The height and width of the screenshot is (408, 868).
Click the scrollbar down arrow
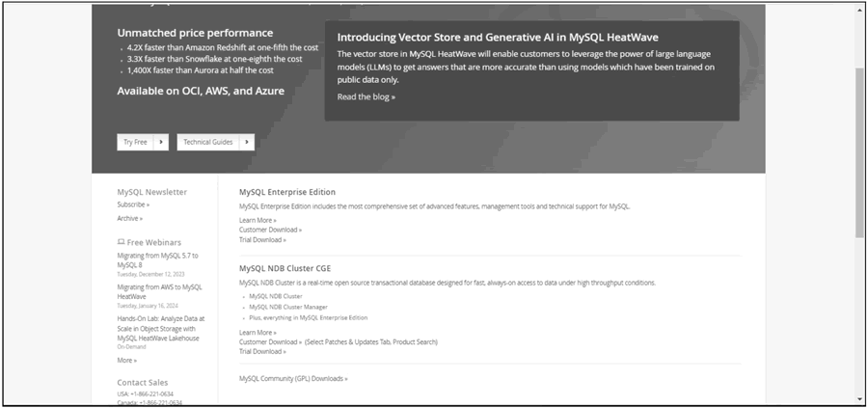[x=859, y=399]
